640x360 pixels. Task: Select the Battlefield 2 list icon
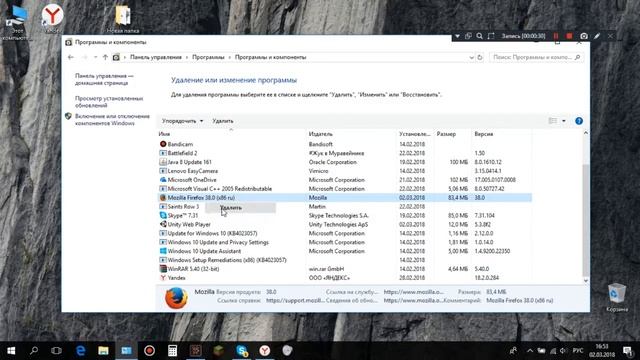point(163,153)
